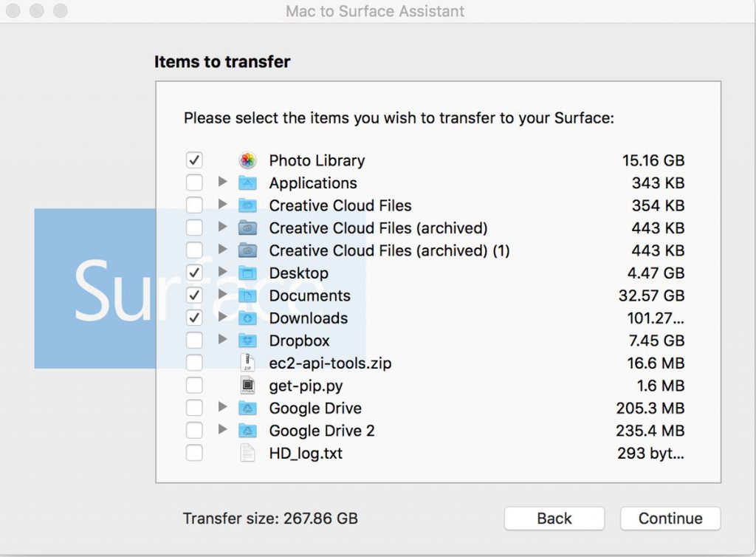
Task: Check the get-pip.py checkbox
Action: coord(194,386)
